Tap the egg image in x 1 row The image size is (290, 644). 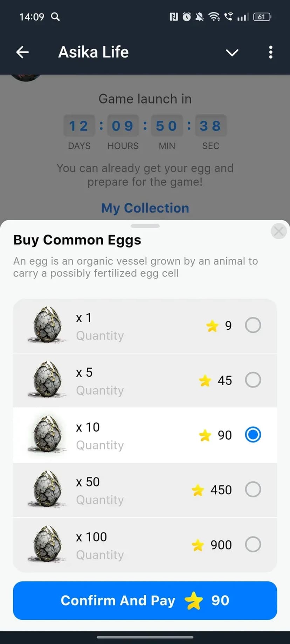coord(47,325)
